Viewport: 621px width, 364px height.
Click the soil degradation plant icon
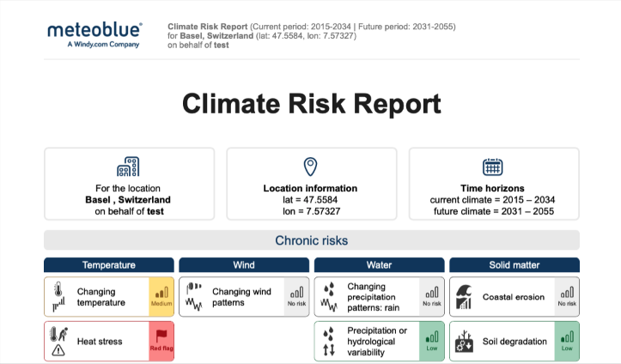pyautogui.click(x=464, y=341)
